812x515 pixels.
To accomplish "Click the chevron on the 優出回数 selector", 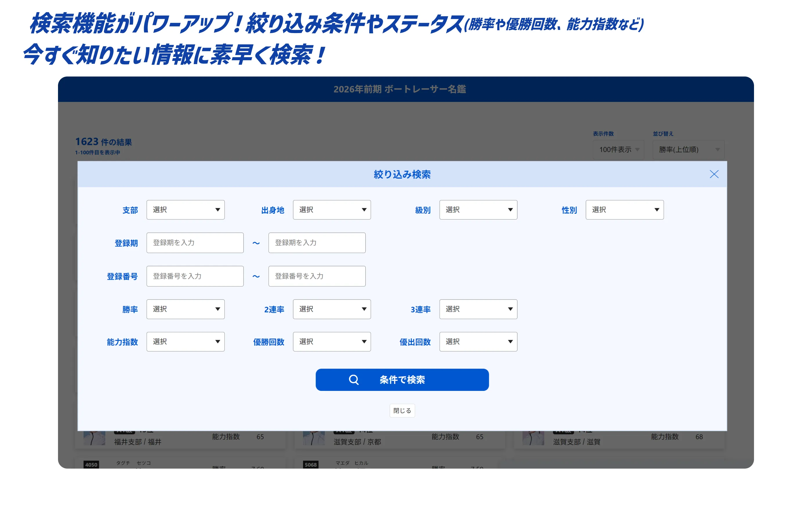I will point(510,341).
